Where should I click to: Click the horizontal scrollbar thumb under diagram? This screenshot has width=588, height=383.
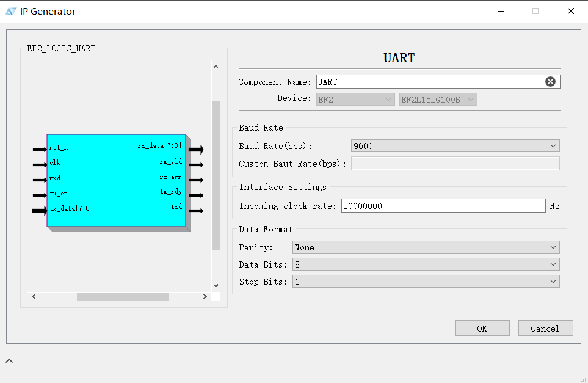[x=122, y=297]
